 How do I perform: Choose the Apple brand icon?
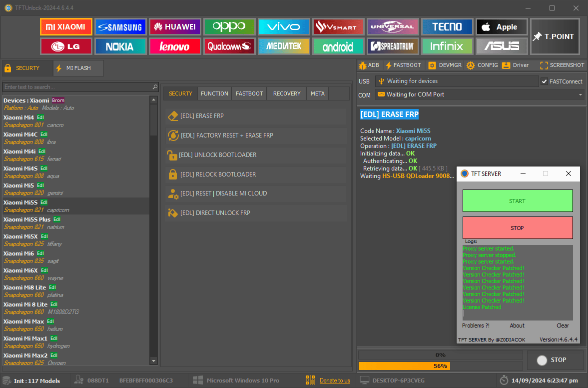tap(502, 26)
